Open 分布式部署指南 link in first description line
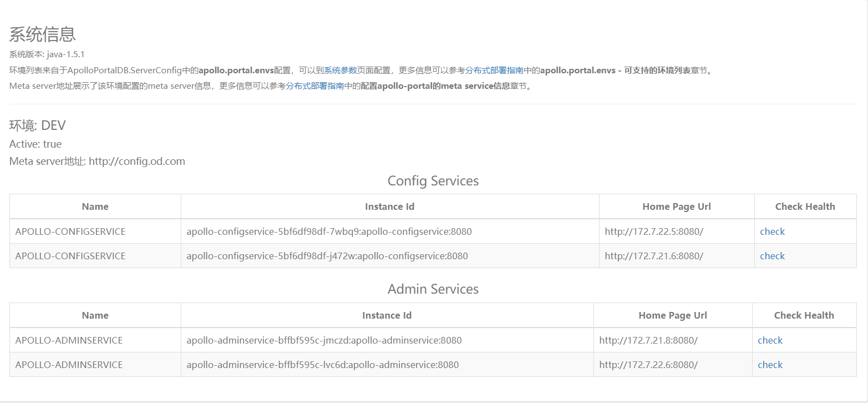The image size is (868, 403). click(494, 70)
